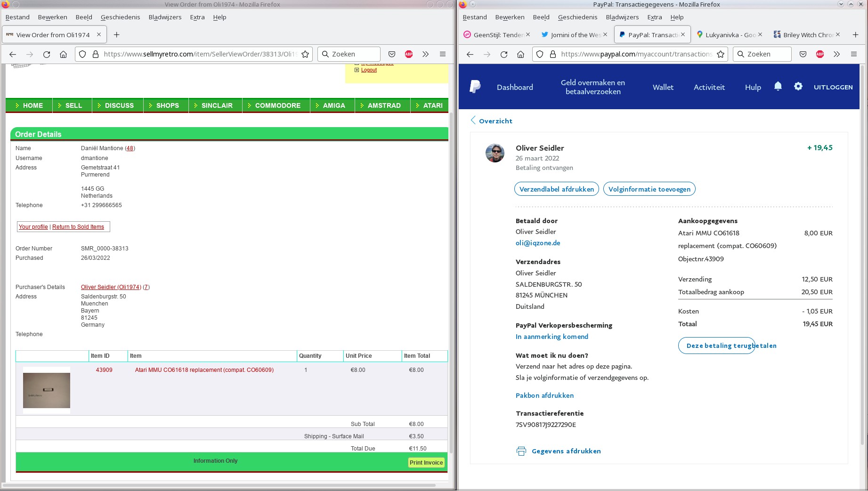Click the PayPal logo in header
Image resolution: width=868 pixels, height=491 pixels.
tap(475, 87)
